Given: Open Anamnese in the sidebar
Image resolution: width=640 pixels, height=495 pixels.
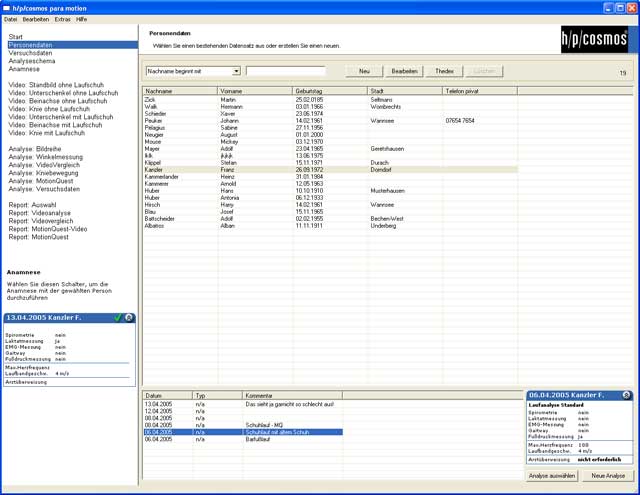Looking at the screenshot, I should pyautogui.click(x=24, y=69).
